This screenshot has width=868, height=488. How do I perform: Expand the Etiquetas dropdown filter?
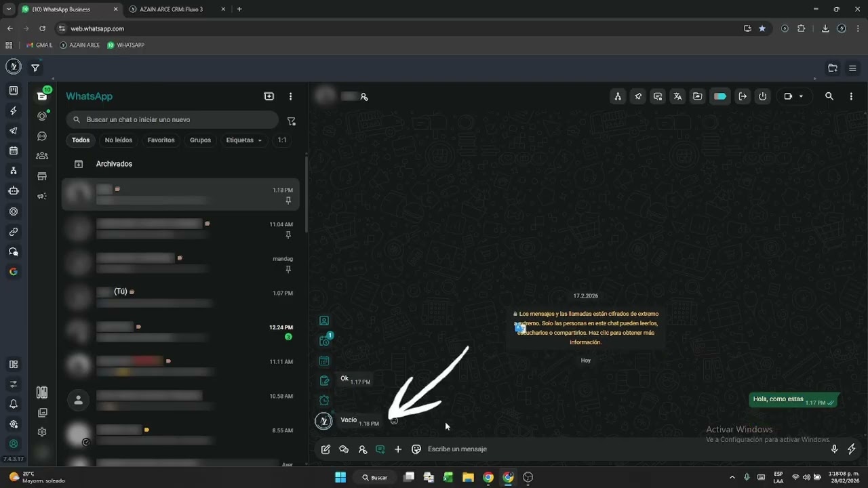coord(244,140)
